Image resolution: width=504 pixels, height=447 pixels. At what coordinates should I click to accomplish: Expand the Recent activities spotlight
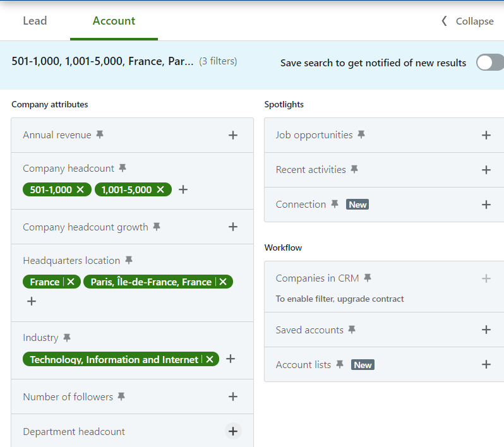(486, 170)
